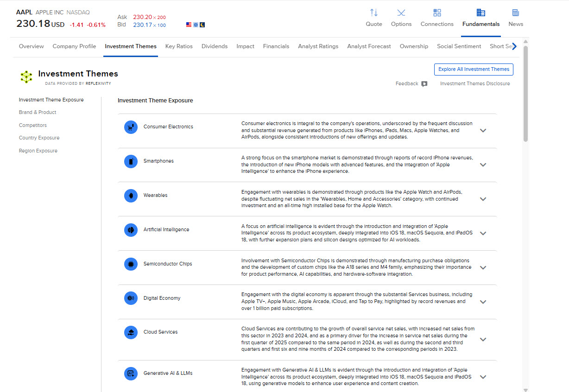Viewport: 569px width, 392px height.
Task: Expand the Consumer Electronics row
Action: click(483, 131)
